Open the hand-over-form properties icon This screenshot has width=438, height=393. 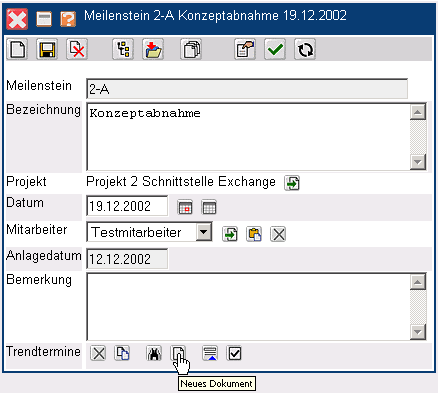tap(245, 49)
